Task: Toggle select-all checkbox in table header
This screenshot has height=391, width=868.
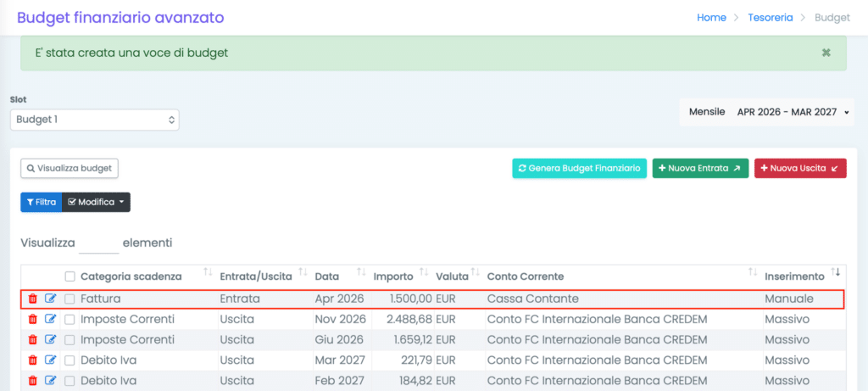Action: click(70, 276)
